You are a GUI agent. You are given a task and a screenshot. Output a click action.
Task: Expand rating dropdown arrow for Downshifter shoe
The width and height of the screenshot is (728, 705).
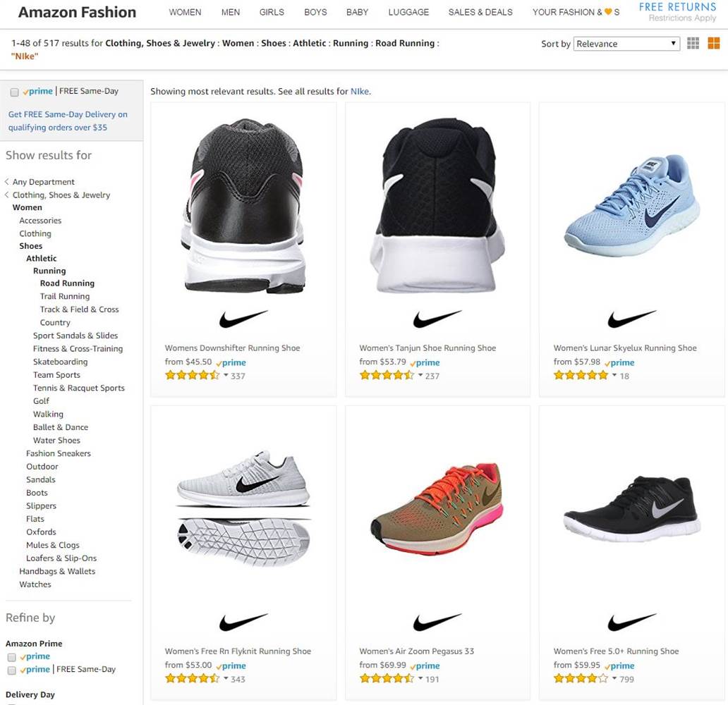click(226, 375)
